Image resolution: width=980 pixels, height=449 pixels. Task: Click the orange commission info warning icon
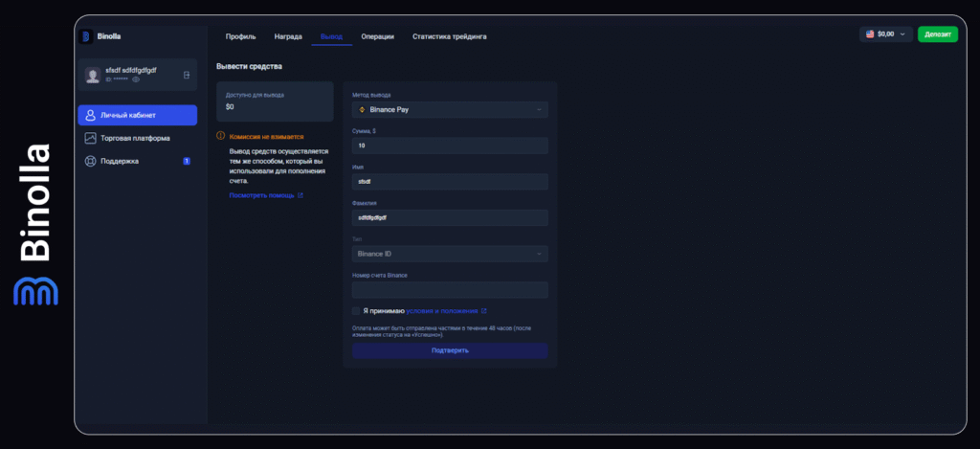pos(221,136)
